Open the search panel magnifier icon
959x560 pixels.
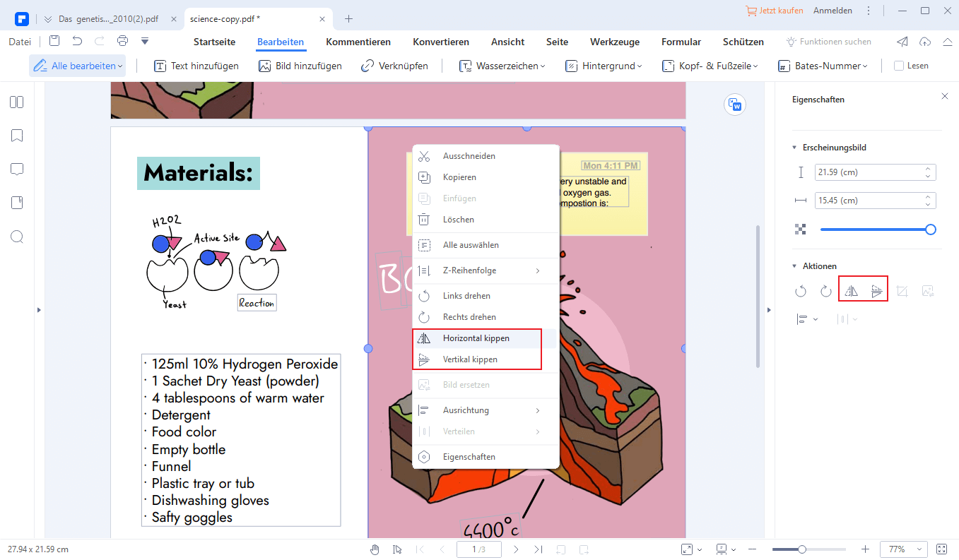[17, 237]
